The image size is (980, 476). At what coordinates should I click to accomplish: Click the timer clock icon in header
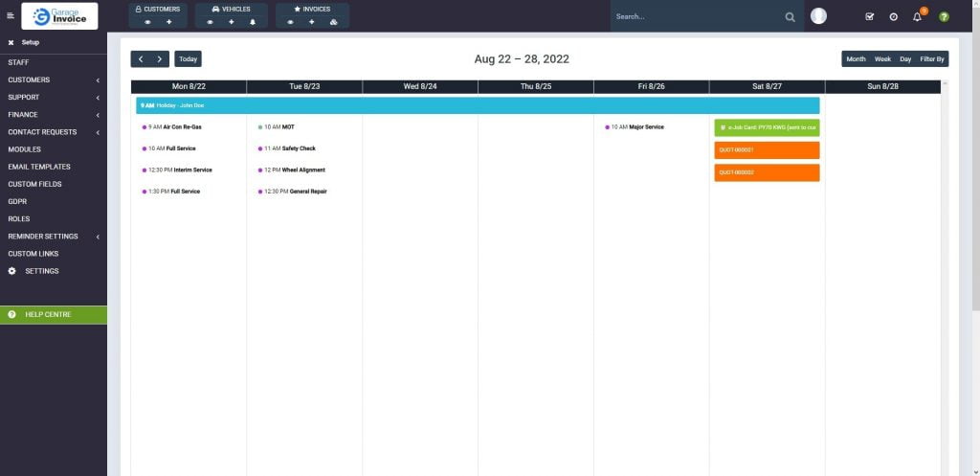tap(893, 16)
